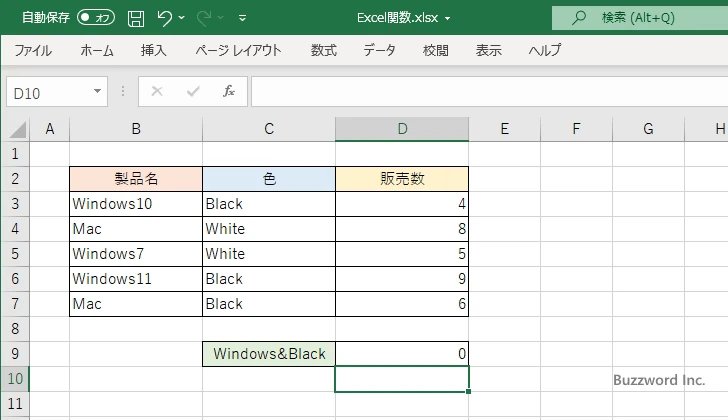Select column F header
The image size is (728, 420).
(x=576, y=129)
